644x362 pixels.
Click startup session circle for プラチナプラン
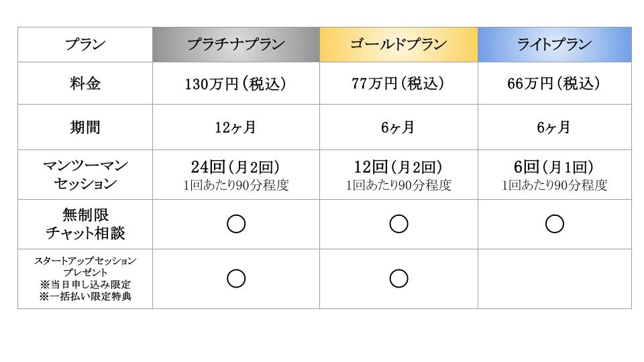click(236, 279)
